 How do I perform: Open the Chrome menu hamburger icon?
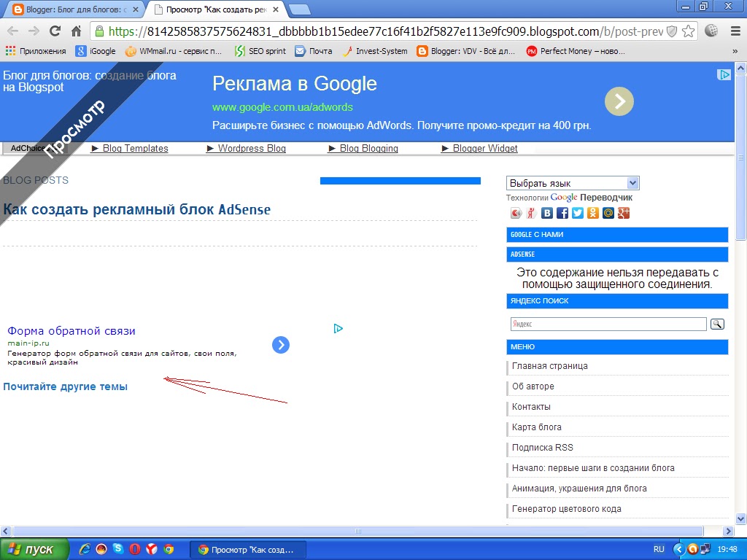click(x=735, y=31)
